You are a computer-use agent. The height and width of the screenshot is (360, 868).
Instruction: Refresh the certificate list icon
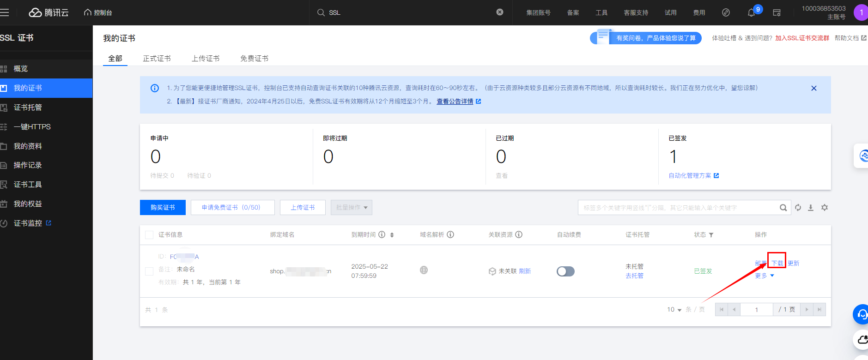coord(798,208)
